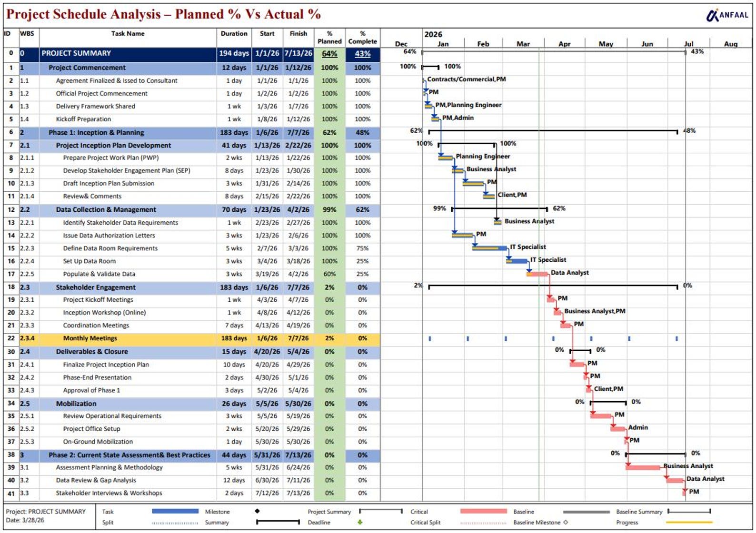Click the Mar month label in the timeline

tap(523, 44)
